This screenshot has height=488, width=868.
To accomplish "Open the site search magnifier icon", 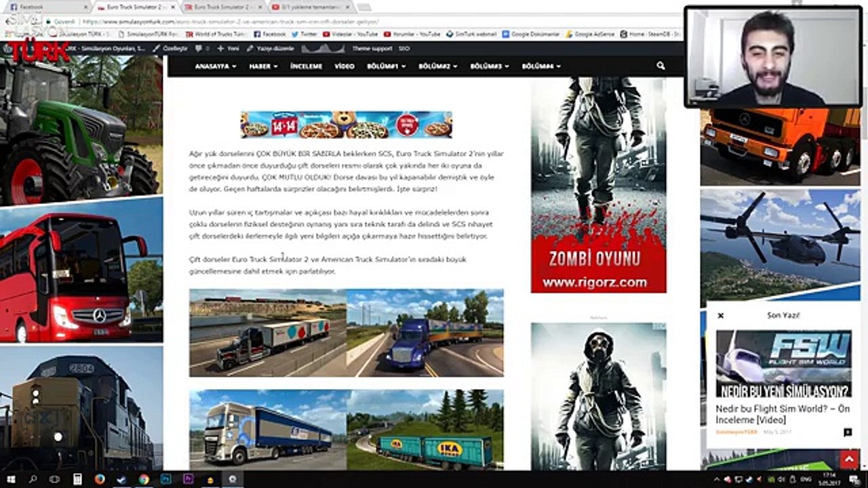I will tap(660, 66).
